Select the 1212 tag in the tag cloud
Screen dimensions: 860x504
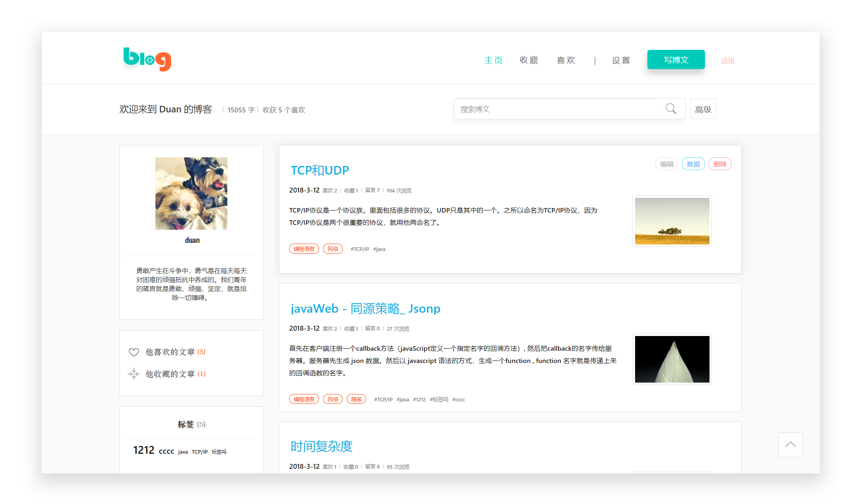144,450
